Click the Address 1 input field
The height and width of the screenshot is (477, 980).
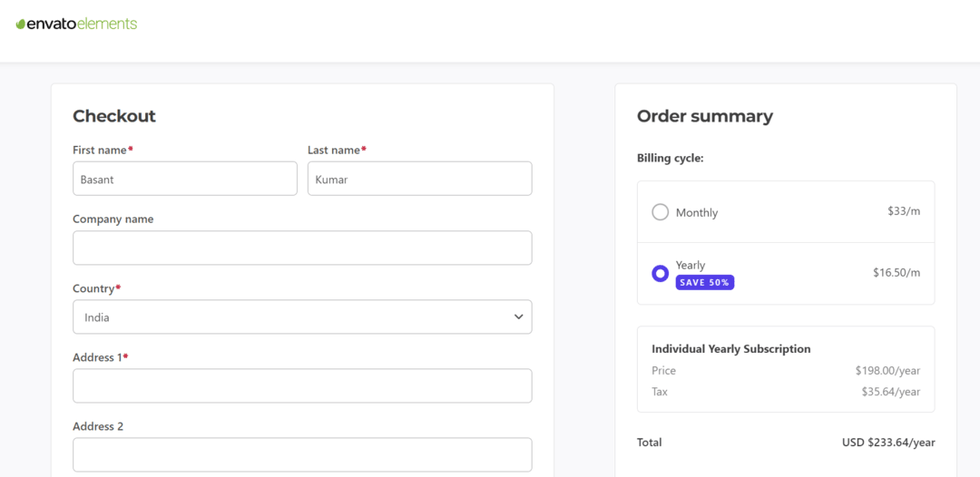point(301,385)
